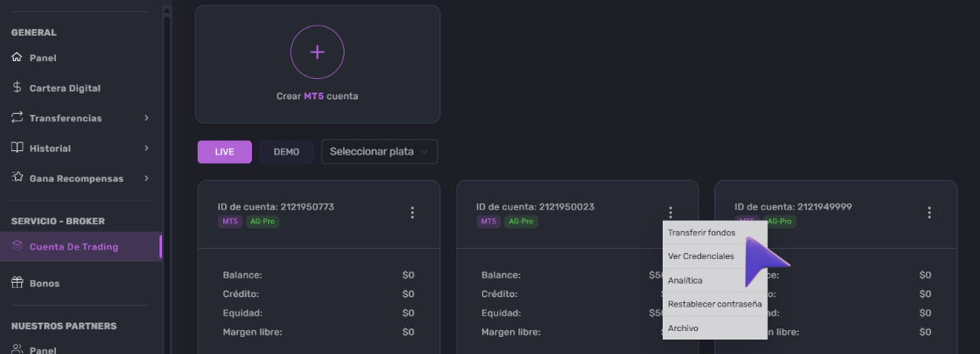Viewport: 980px width, 354px height.
Task: Open the Seleccionar plata dropdown
Action: pyautogui.click(x=379, y=152)
